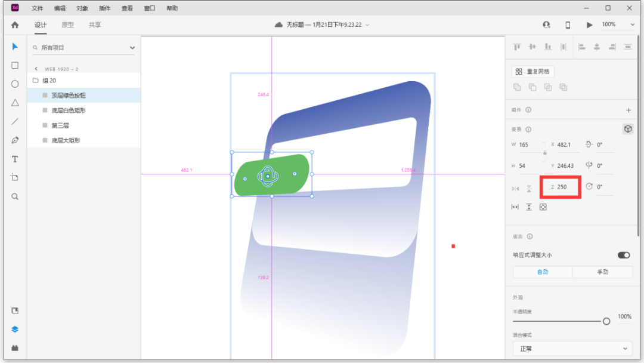Click the 重复网格 button
This screenshot has width=644, height=363.
coord(533,72)
